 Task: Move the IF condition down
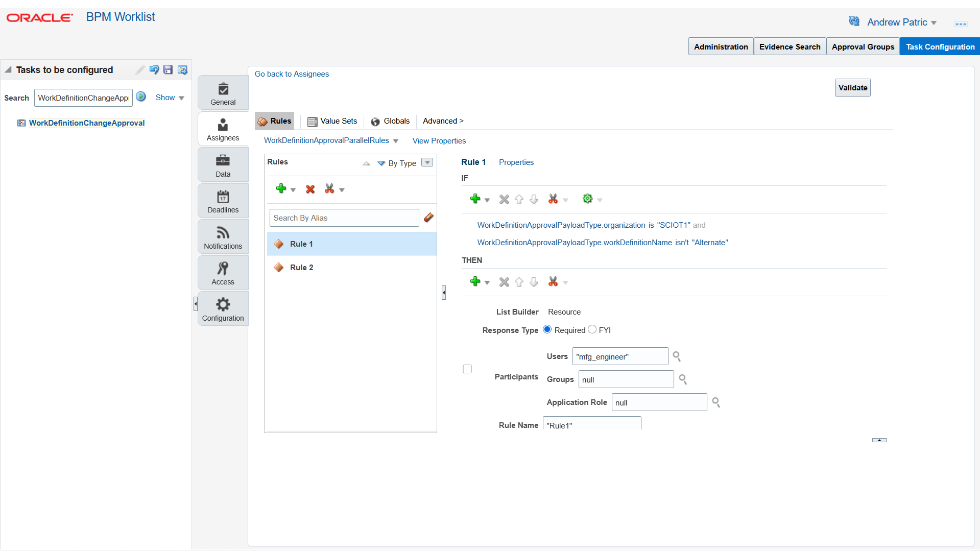[x=534, y=199]
